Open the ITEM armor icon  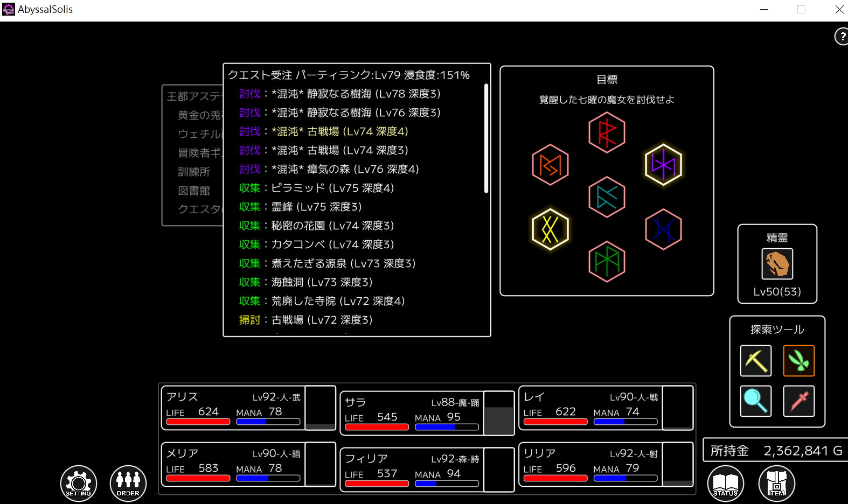pyautogui.click(x=777, y=483)
